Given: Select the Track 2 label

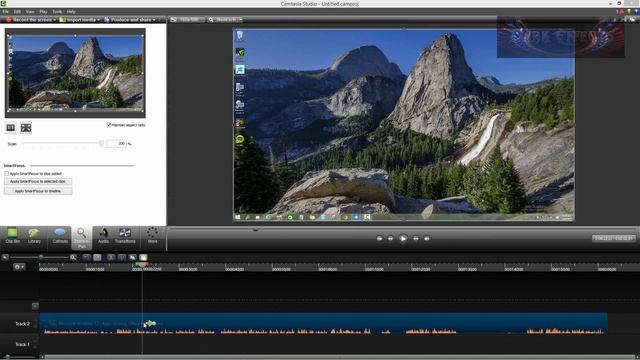Looking at the screenshot, I should 22,324.
